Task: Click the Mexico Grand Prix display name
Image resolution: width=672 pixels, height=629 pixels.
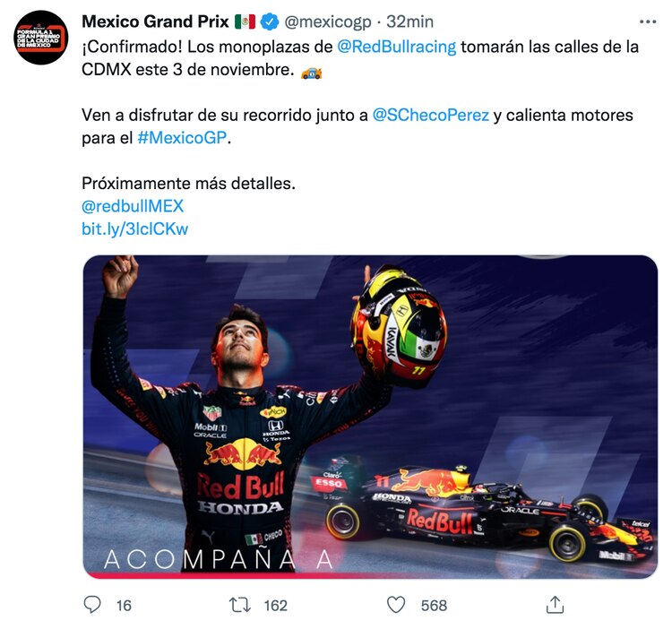Action: click(x=155, y=22)
